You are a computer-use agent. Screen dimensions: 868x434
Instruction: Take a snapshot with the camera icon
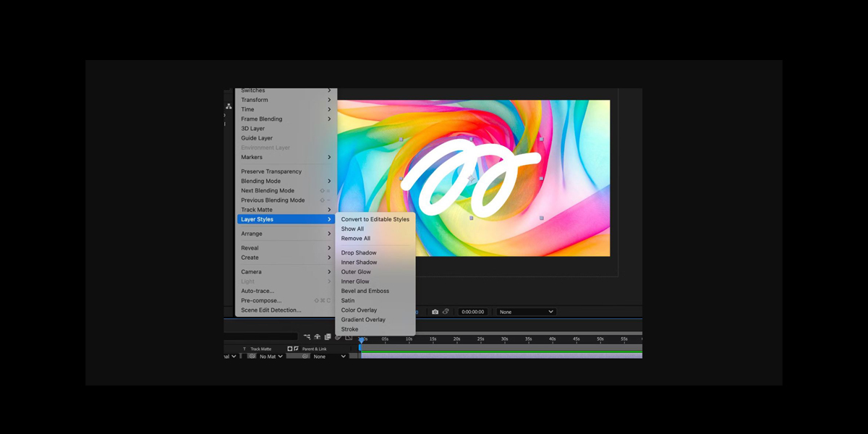click(x=435, y=312)
